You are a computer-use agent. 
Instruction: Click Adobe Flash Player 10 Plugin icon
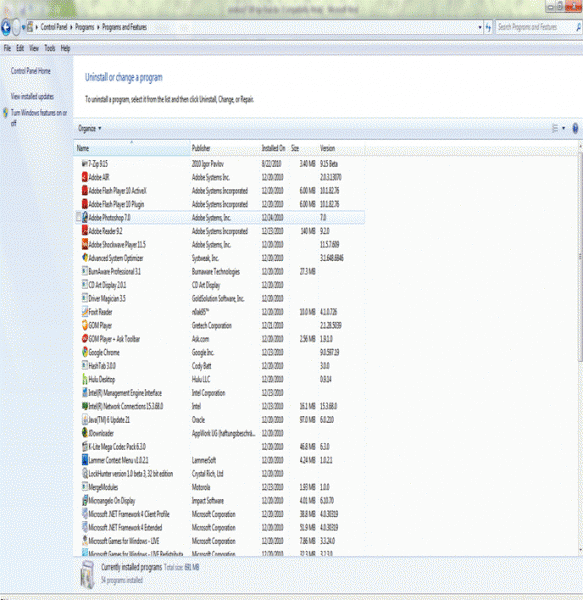[x=85, y=204]
